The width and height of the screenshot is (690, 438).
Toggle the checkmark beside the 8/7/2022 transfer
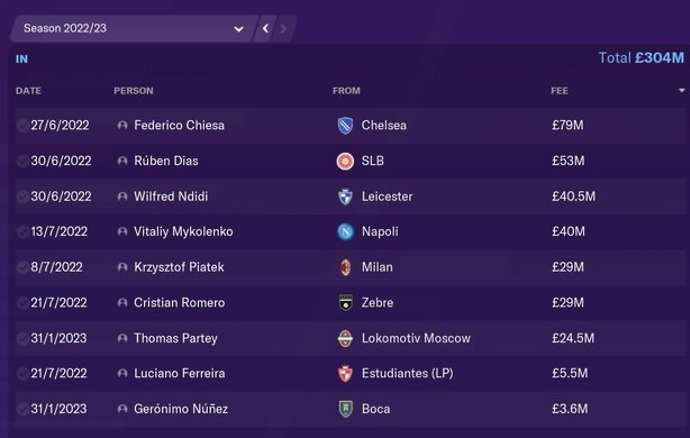click(x=22, y=267)
